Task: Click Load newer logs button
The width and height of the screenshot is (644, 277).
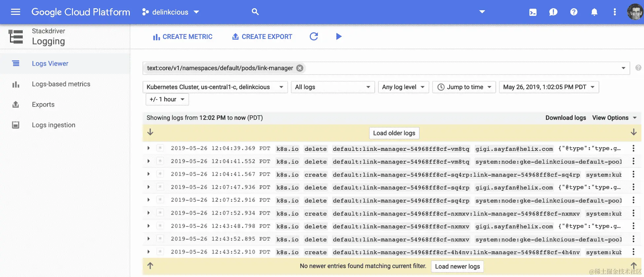Action: tap(457, 266)
